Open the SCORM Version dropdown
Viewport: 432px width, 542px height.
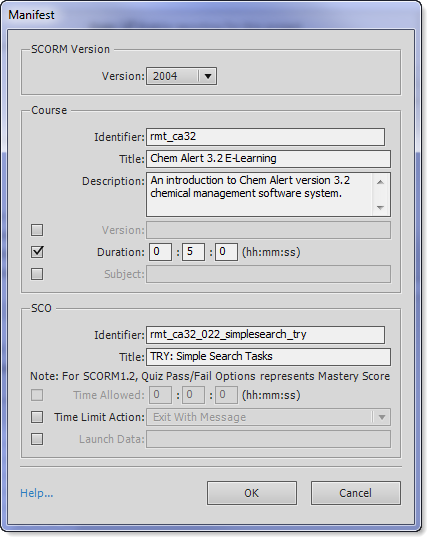(x=181, y=76)
